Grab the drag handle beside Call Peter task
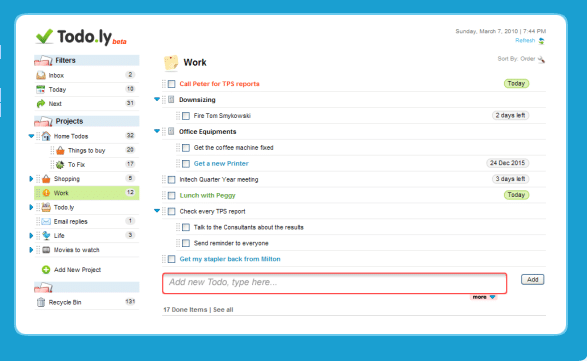The width and height of the screenshot is (587, 361). tap(164, 84)
